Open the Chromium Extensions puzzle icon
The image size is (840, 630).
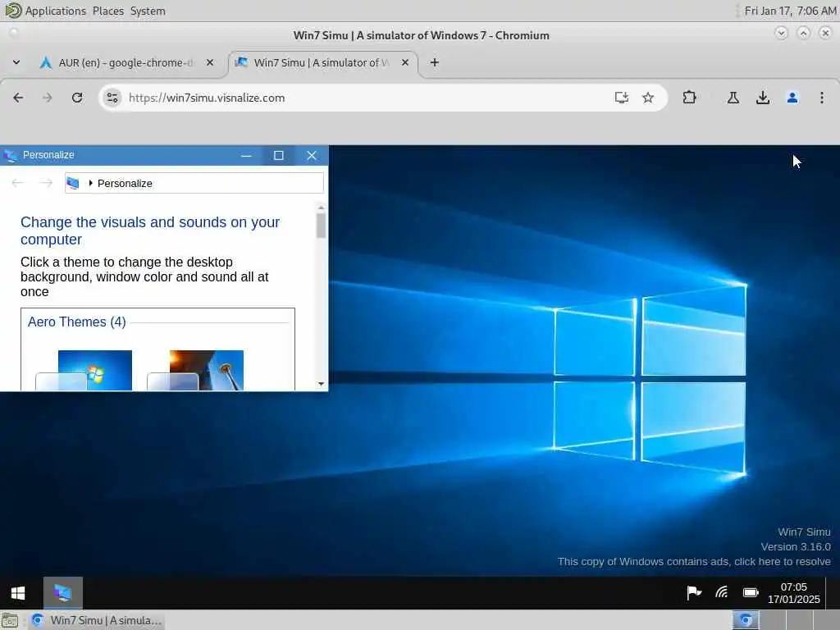coord(689,98)
